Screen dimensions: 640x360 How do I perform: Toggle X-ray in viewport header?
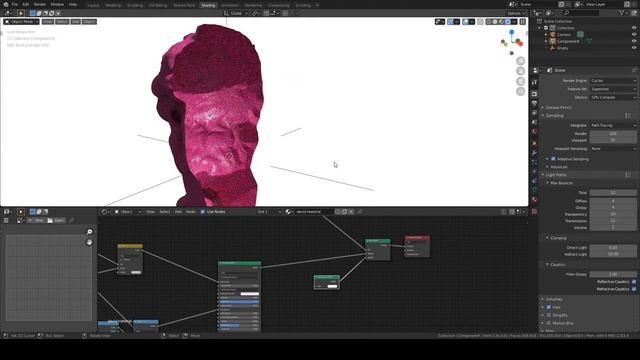[480, 22]
